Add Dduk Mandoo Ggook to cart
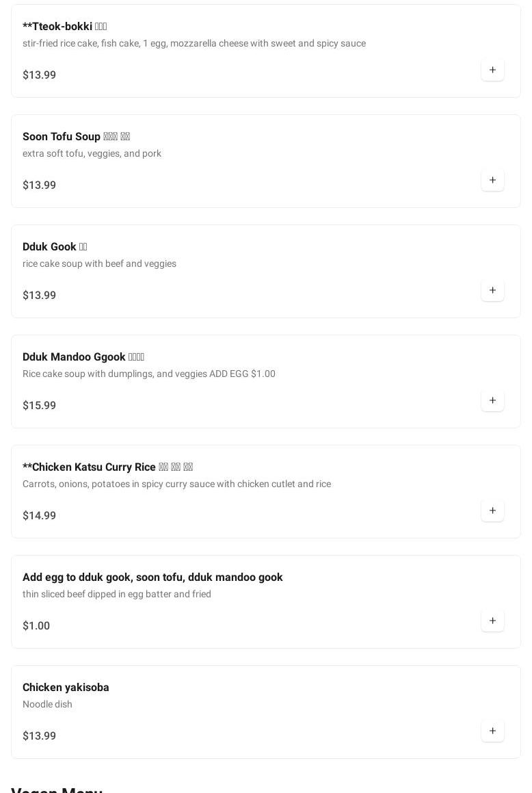This screenshot has height=793, width=532. click(492, 400)
